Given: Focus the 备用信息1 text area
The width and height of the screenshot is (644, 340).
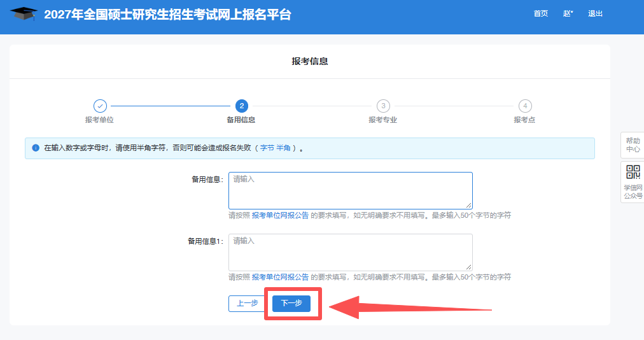Looking at the screenshot, I should pos(351,252).
